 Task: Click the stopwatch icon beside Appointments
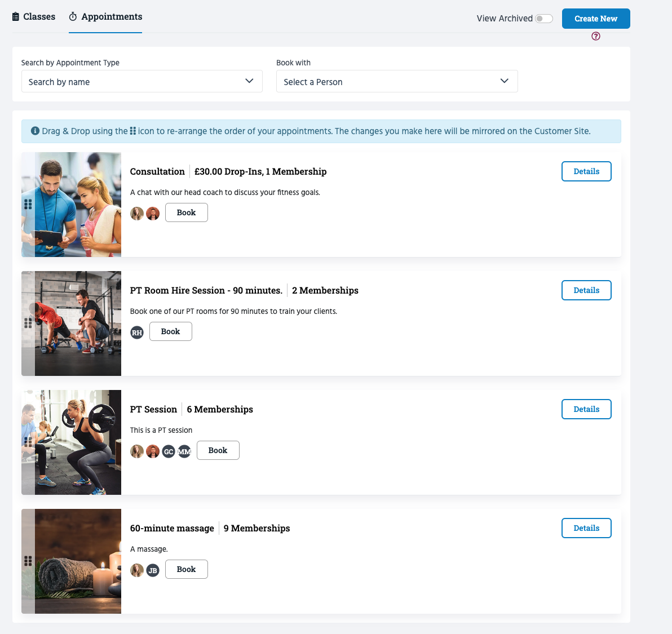(x=72, y=17)
